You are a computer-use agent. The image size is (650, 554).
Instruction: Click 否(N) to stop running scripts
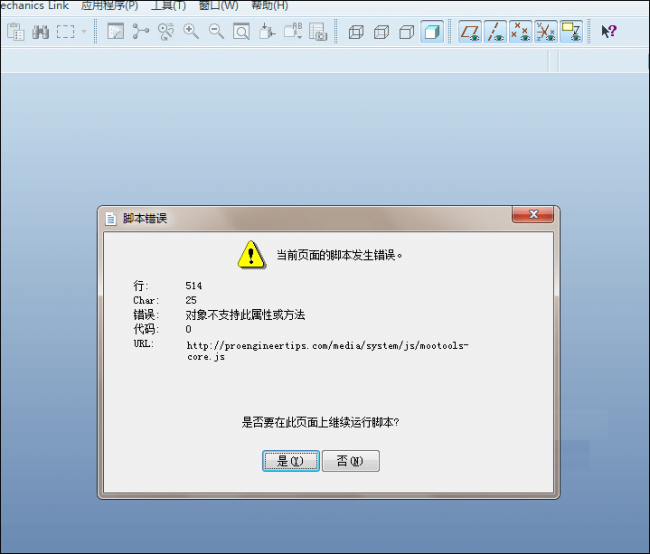tap(351, 461)
